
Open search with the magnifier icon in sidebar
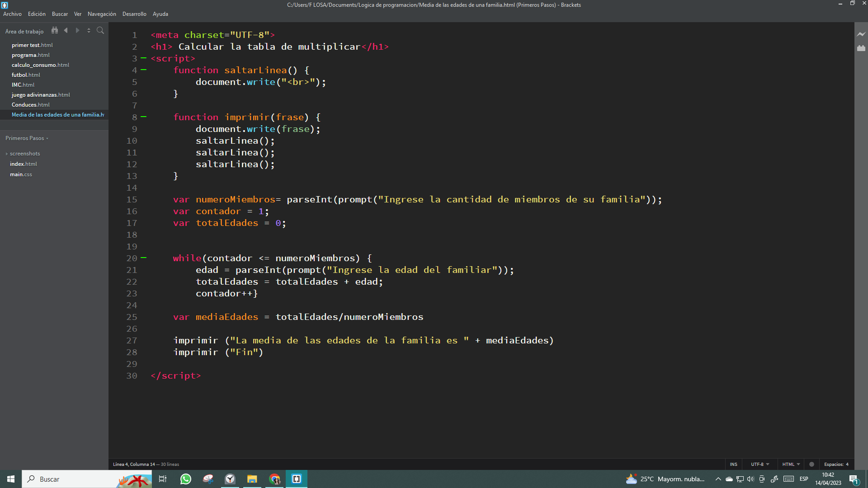[x=100, y=31]
